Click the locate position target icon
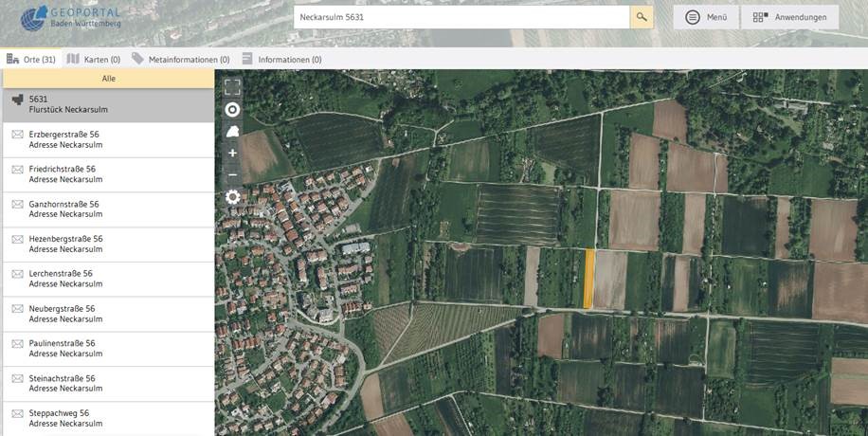Image resolution: width=868 pixels, height=436 pixels. pos(232,110)
